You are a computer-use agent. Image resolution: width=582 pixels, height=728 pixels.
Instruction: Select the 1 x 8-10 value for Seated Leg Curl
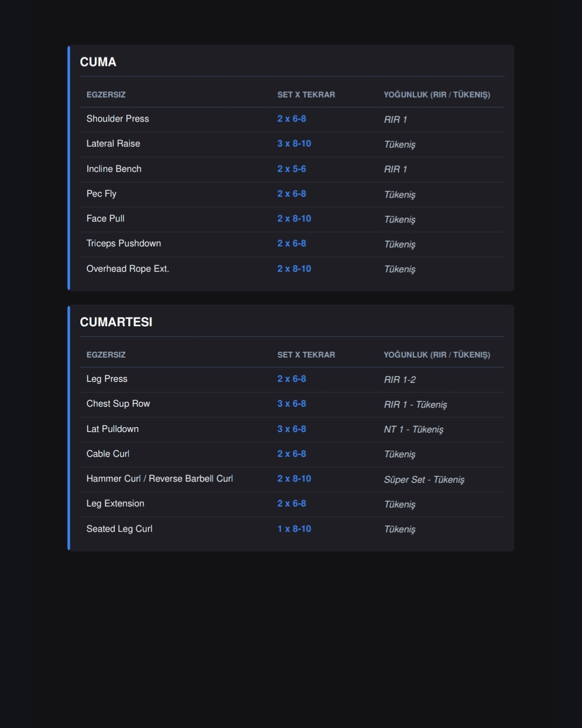tap(294, 528)
